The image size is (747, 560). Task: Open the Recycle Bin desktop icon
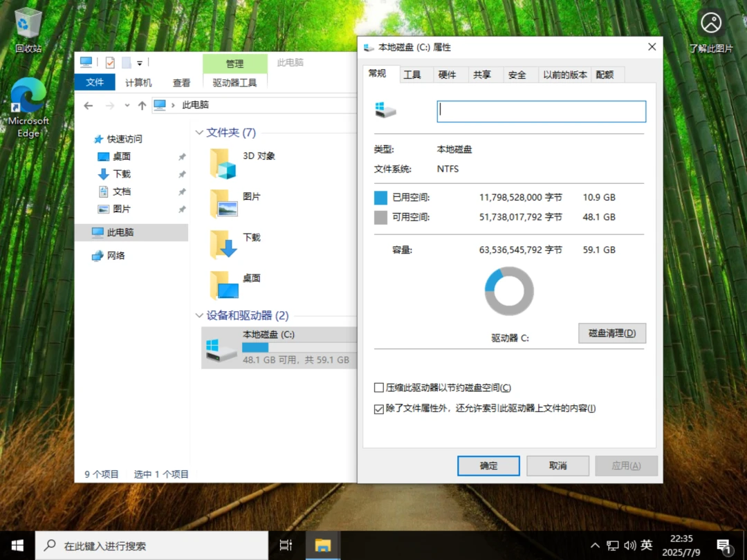coord(28,30)
